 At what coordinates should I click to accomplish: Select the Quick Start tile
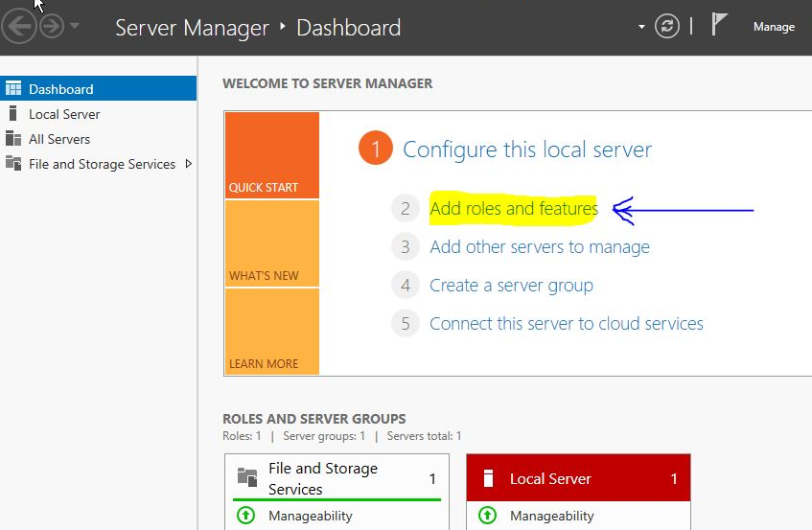(272, 155)
